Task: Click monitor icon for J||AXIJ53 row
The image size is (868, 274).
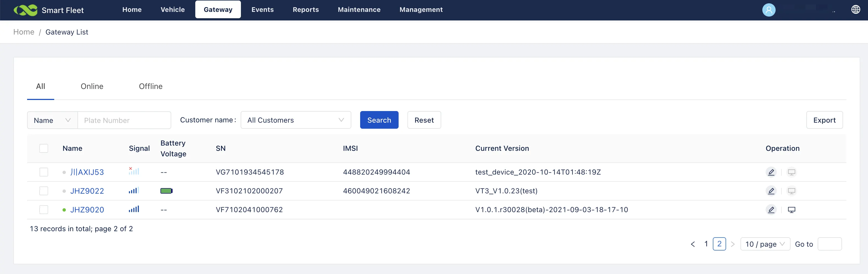Action: (x=791, y=172)
